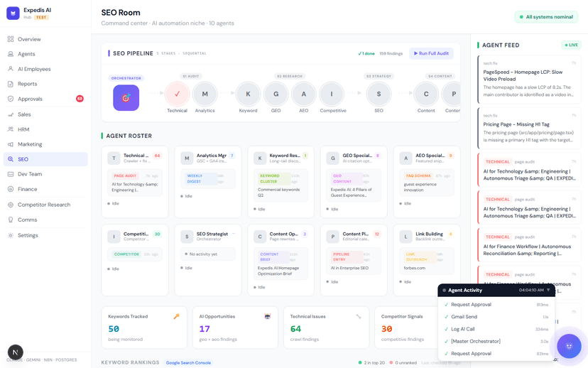Screen dimensions: 588x368
Task: Click the SEO magnifier icon in sidebar
Action: 11,159
